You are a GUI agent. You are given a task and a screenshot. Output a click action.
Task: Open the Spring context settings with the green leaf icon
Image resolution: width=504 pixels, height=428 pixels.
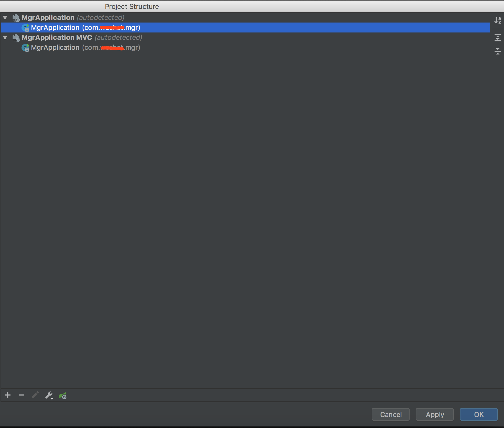click(x=62, y=396)
